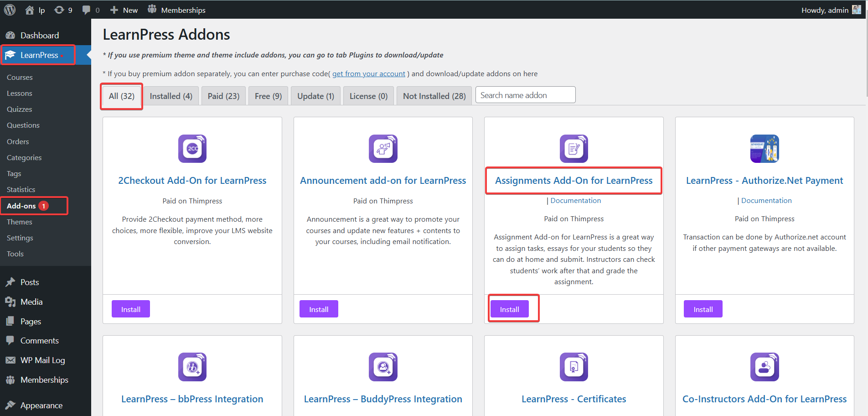Switch to the Free (9) tab
Viewport: 868px width, 416px height.
(268, 96)
